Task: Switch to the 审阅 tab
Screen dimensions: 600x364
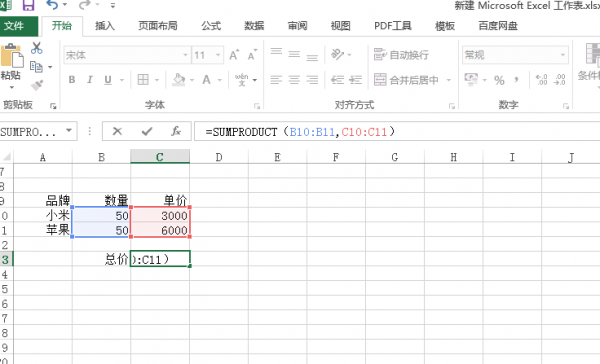Action: click(x=297, y=26)
